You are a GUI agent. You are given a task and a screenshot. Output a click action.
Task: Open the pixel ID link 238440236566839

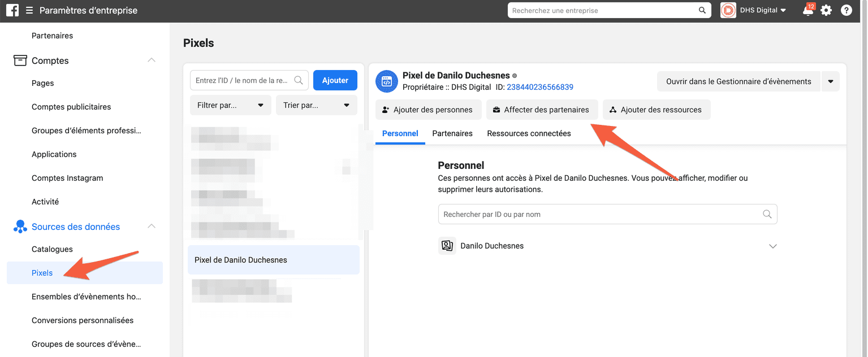540,87
